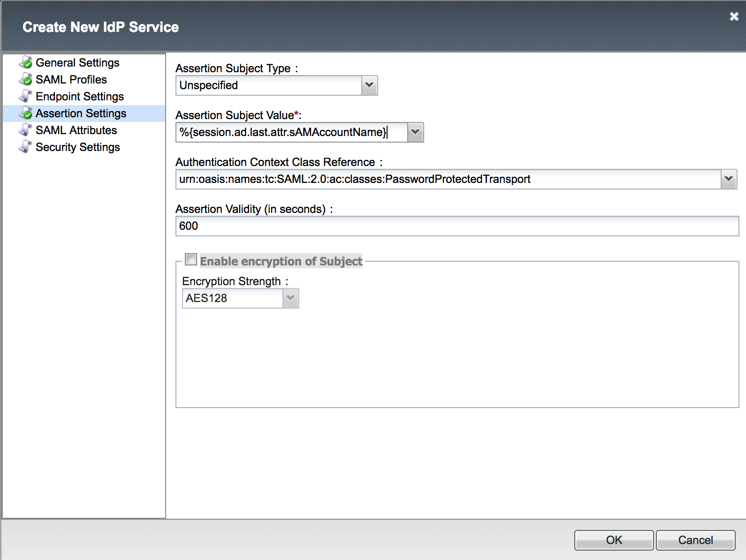
Task: Switch to the SAML Profiles section
Action: [x=71, y=79]
